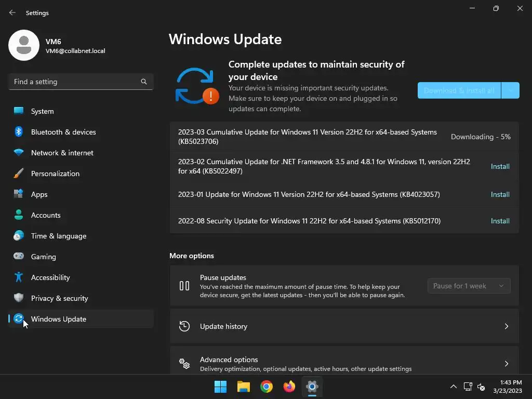532x399 pixels.
Task: Click the KB5023706 cumulative update text
Action: (308, 137)
